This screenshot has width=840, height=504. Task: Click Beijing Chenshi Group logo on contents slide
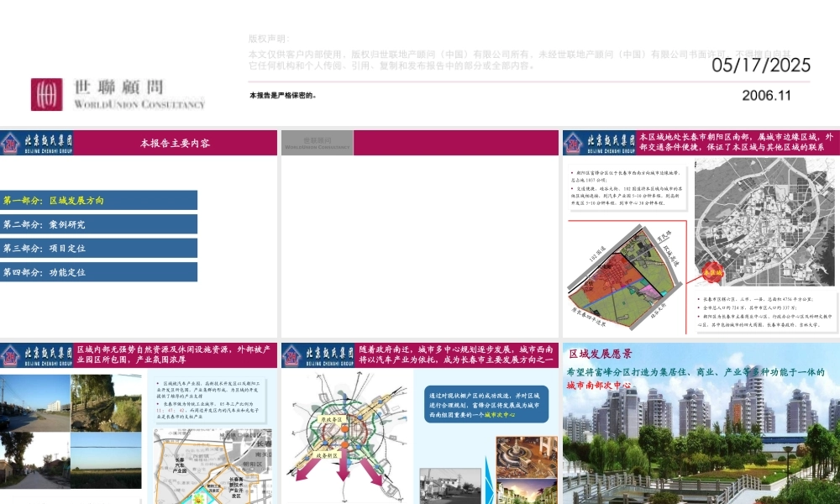pos(37,143)
